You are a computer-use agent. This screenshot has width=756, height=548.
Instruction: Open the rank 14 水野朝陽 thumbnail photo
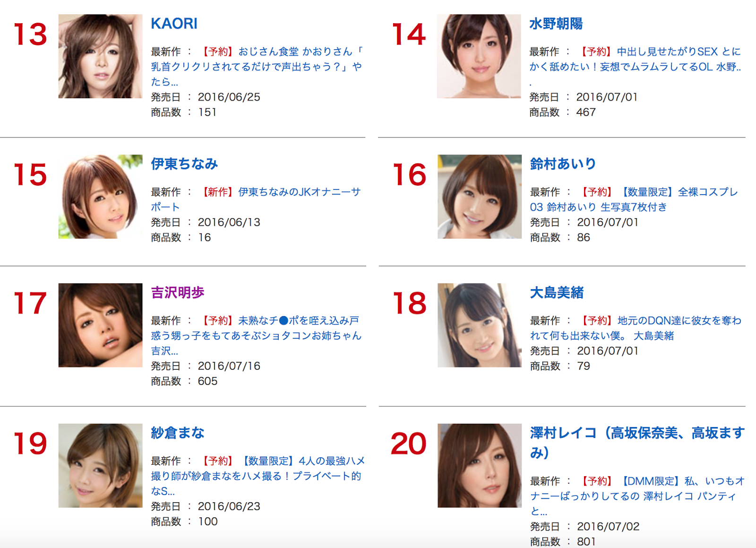(x=479, y=56)
